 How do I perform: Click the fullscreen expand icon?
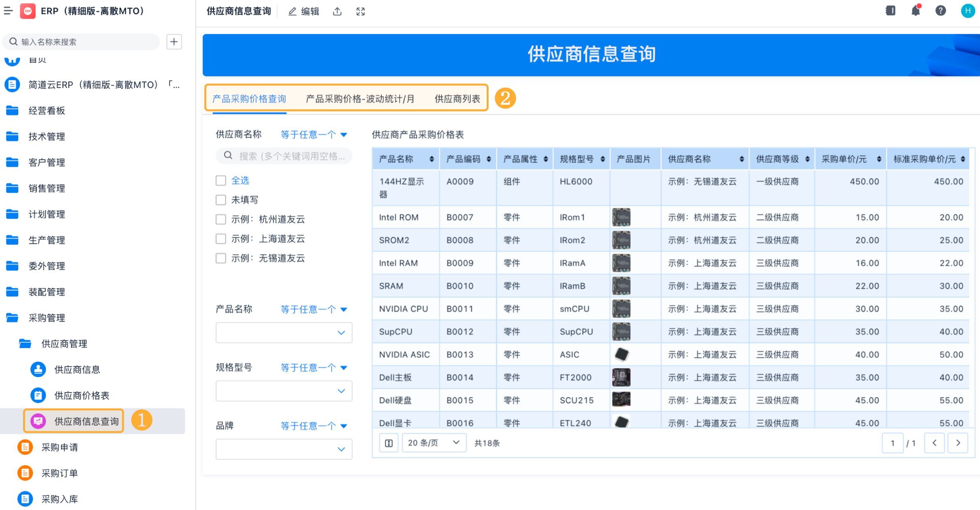click(x=360, y=12)
